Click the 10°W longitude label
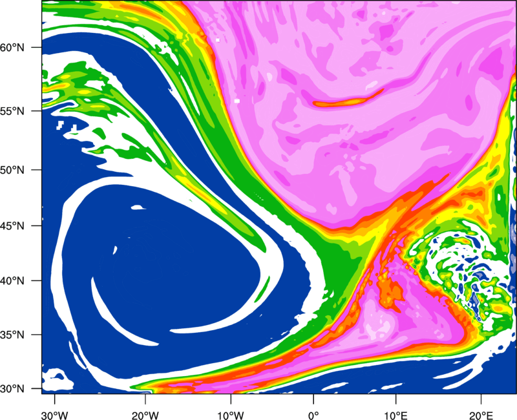517x420 pixels. [x=230, y=415]
